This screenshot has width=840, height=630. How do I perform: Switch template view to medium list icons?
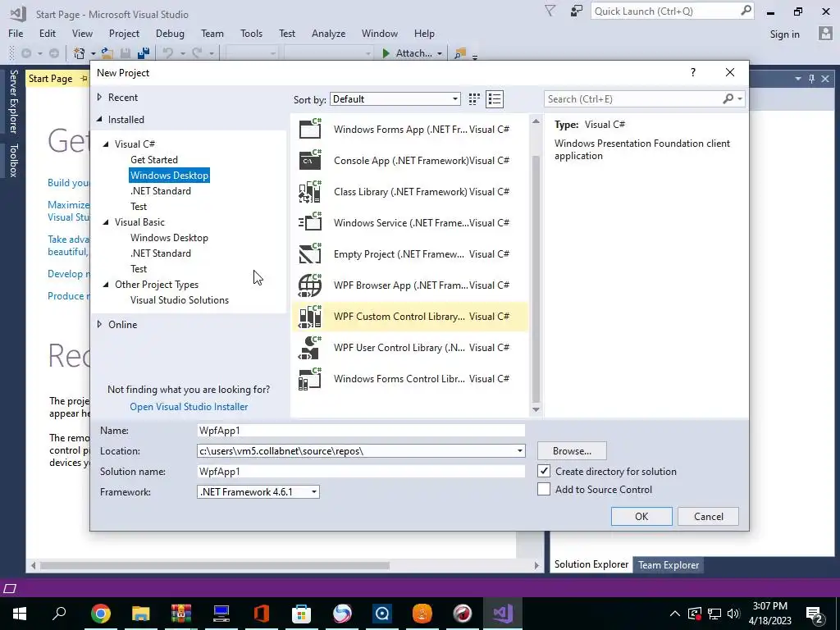tap(495, 99)
